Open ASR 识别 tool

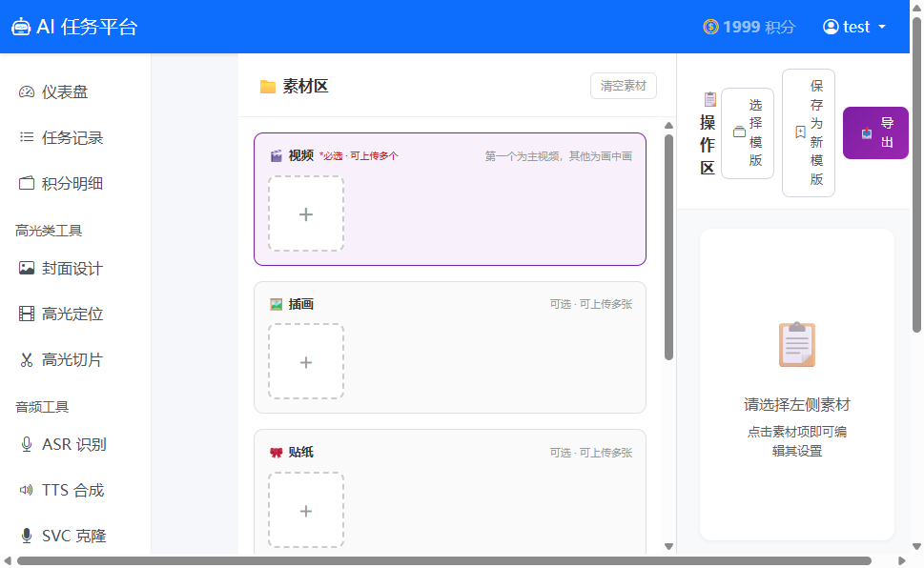point(75,444)
